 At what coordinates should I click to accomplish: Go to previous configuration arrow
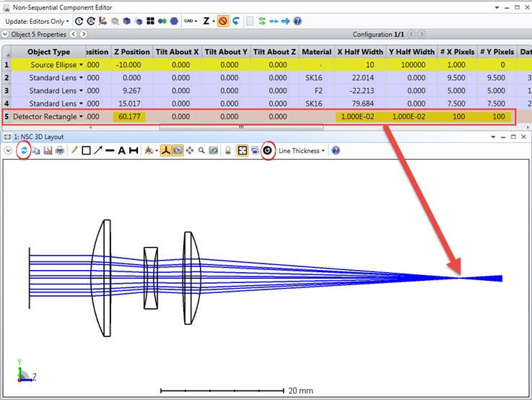click(411, 34)
